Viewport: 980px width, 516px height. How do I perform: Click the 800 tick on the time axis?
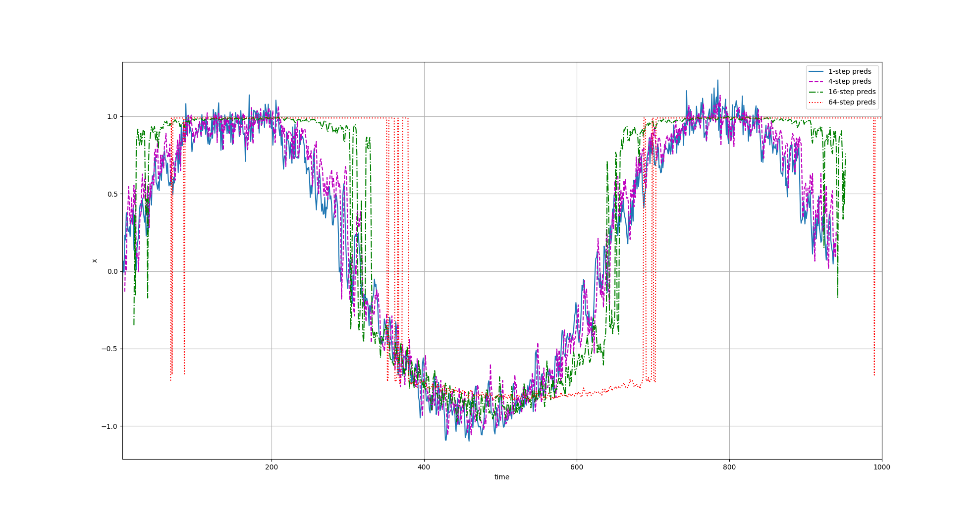coord(729,467)
